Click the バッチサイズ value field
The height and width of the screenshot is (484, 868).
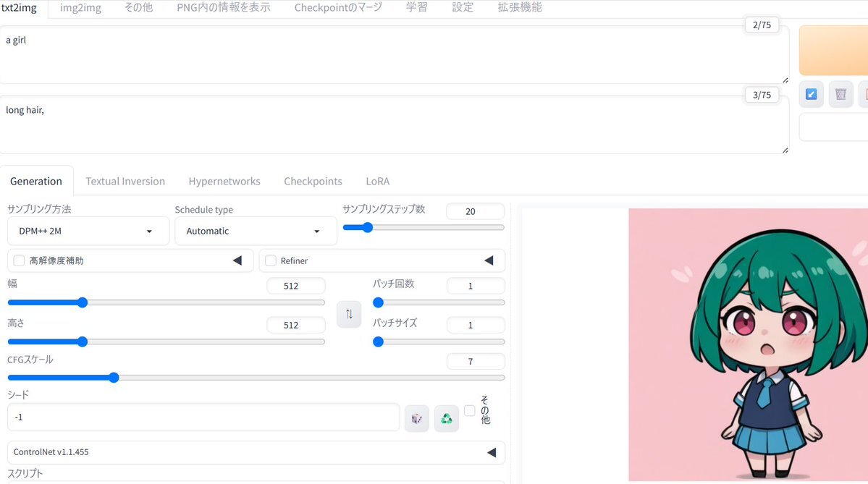(x=476, y=326)
